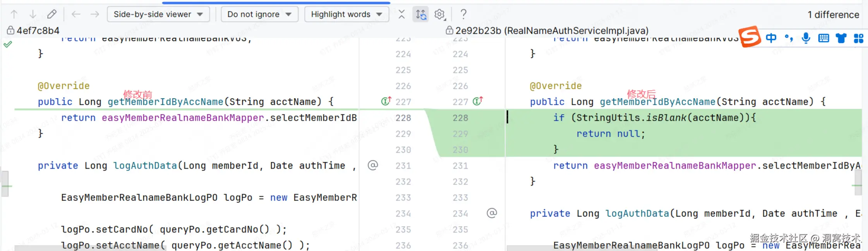
Task: Toggle Sogou Chinese input mode 中
Action: [771, 38]
